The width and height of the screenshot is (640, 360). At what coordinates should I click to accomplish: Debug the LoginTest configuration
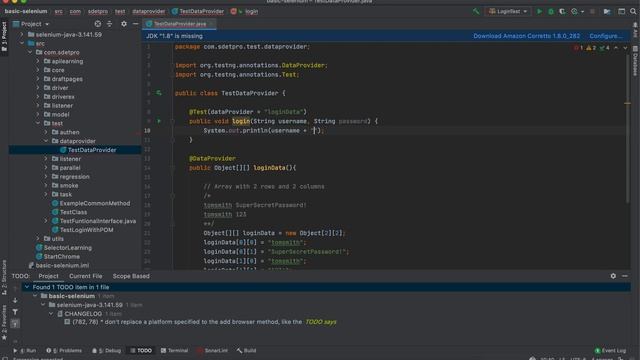[x=551, y=11]
